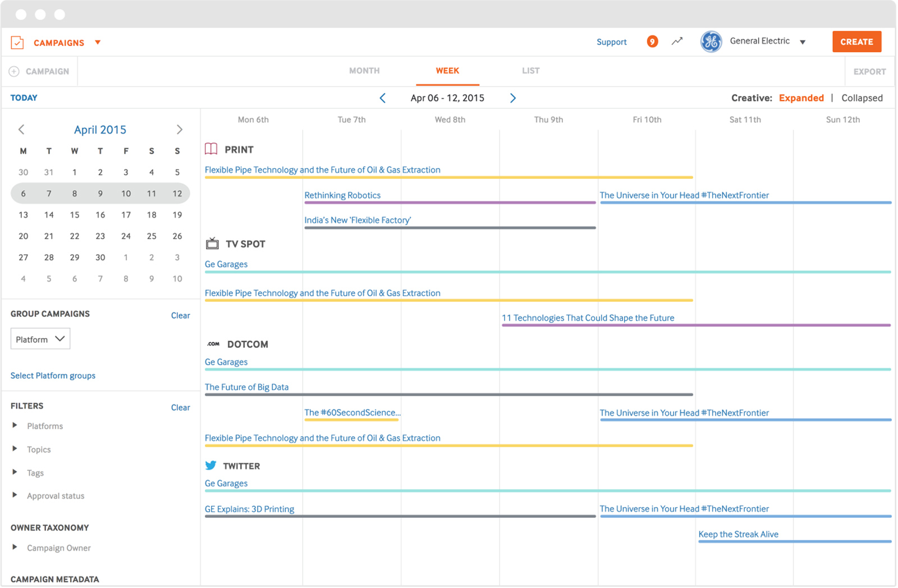
Task: Open the Support link
Action: [611, 42]
